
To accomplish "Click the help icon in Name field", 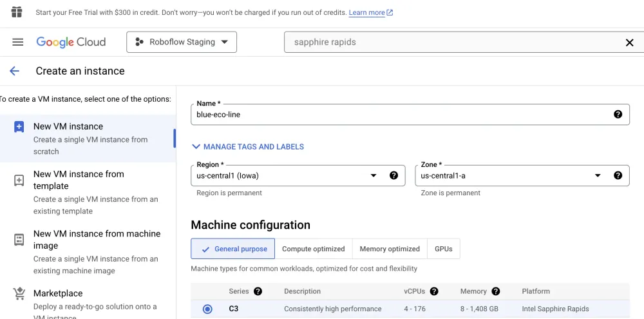I will [x=618, y=114].
